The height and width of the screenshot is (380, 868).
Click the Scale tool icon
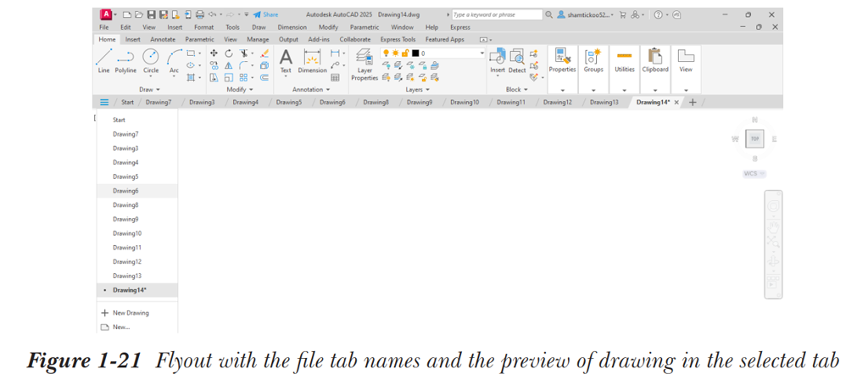[229, 77]
